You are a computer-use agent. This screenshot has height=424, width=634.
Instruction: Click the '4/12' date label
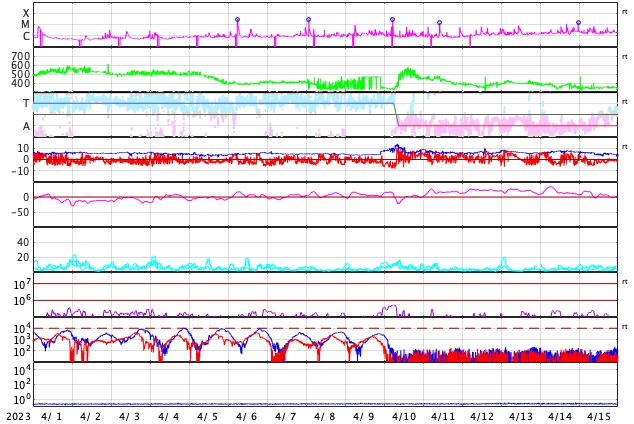(x=482, y=417)
